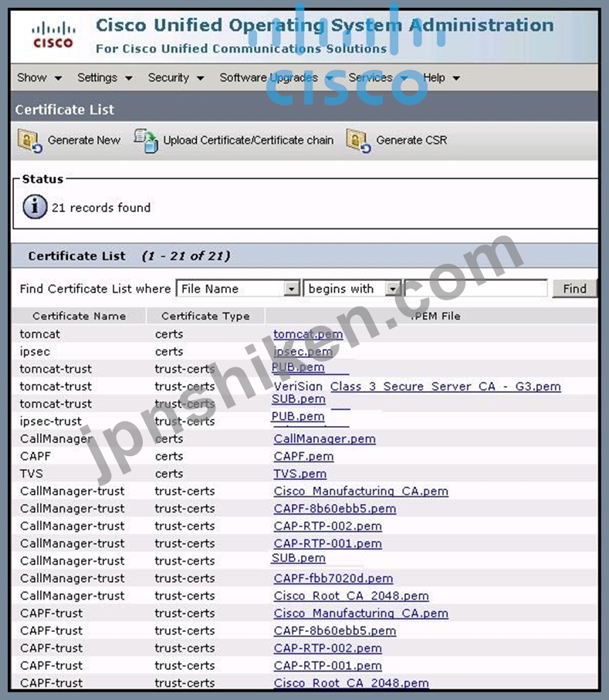Select the 'ipsec-trust' certificate name cell

[50, 421]
